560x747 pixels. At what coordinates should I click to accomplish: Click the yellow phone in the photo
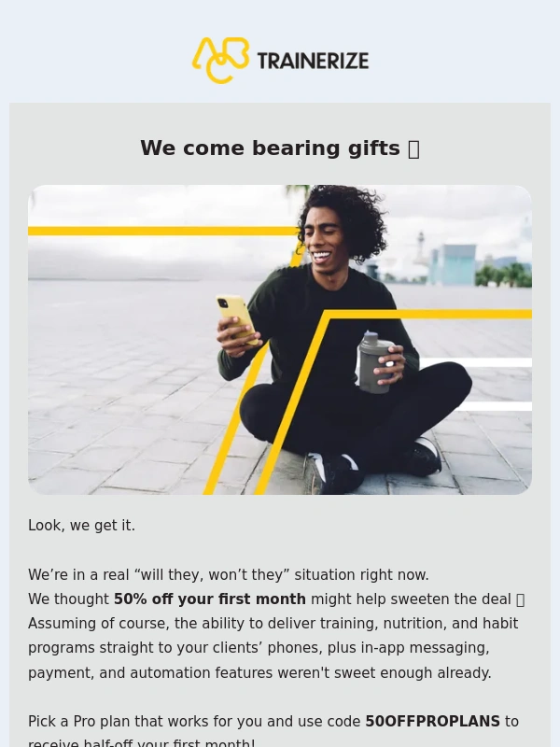[x=237, y=318]
